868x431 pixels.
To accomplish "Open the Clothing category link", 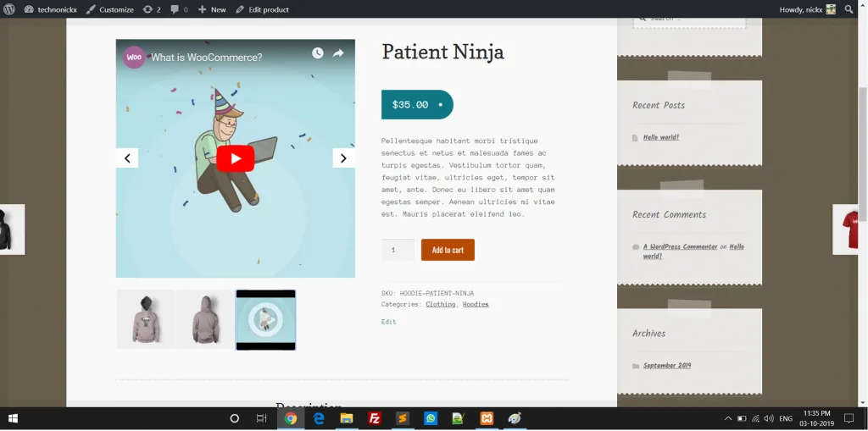I will pos(441,304).
